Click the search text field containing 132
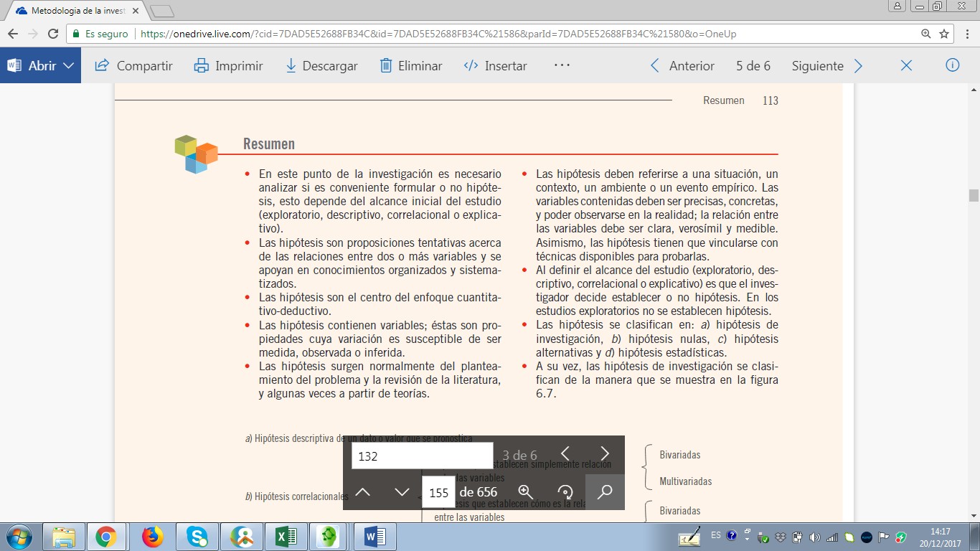This screenshot has width=980, height=551. 422,456
